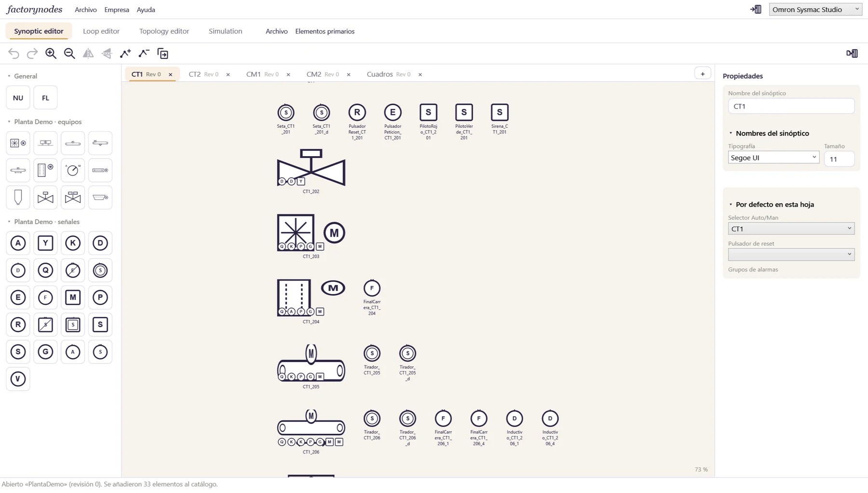Switch to the Topology editor tab
Screen dimensions: 868x493
click(x=164, y=31)
